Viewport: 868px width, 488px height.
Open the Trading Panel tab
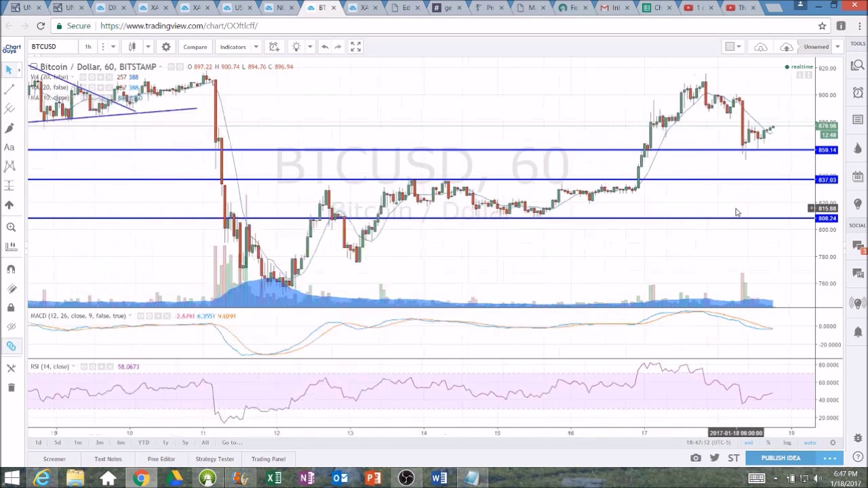[x=269, y=459]
